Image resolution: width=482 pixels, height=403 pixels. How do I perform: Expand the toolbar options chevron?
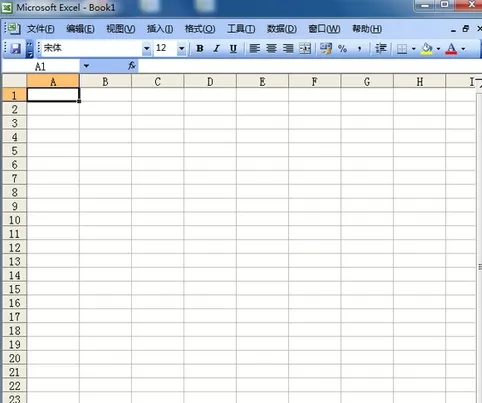click(30, 49)
